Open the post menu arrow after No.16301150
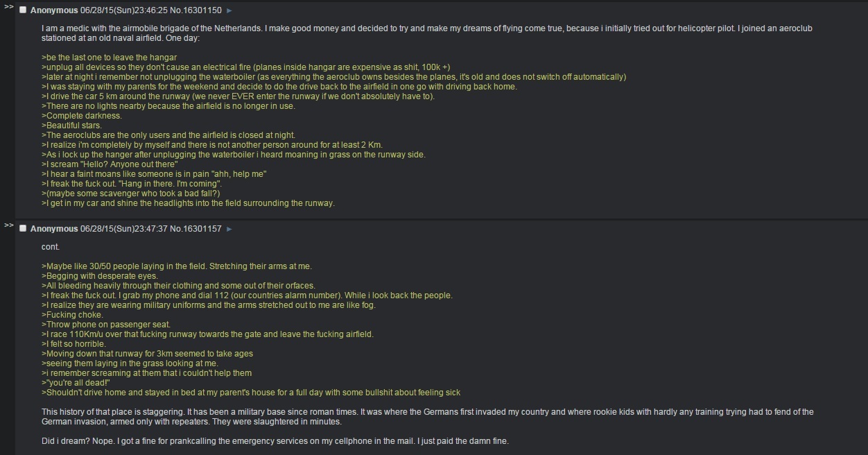The height and width of the screenshot is (455, 868). (229, 10)
